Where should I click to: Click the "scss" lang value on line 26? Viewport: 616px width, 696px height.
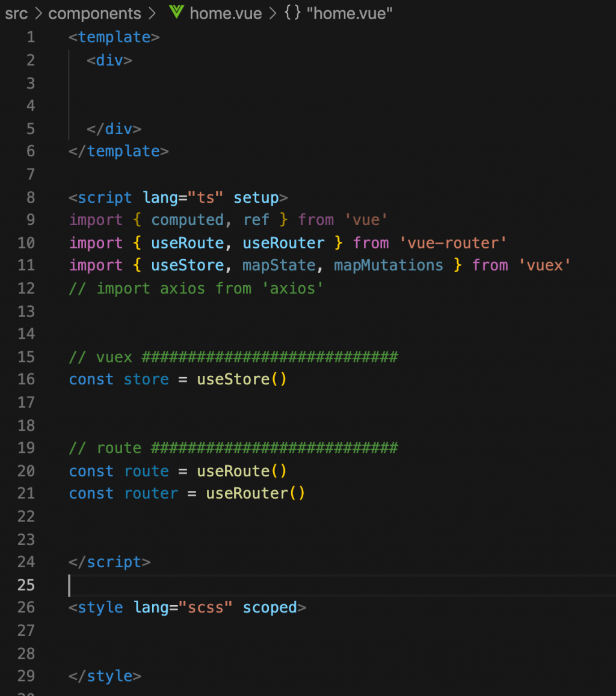click(x=205, y=607)
